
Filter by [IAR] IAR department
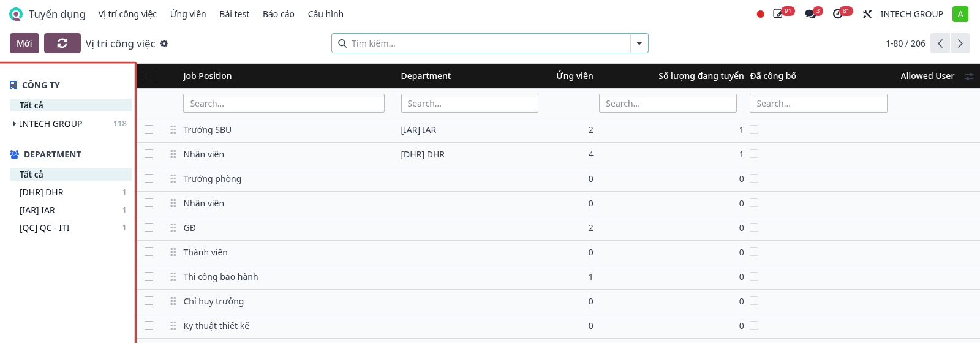click(37, 210)
